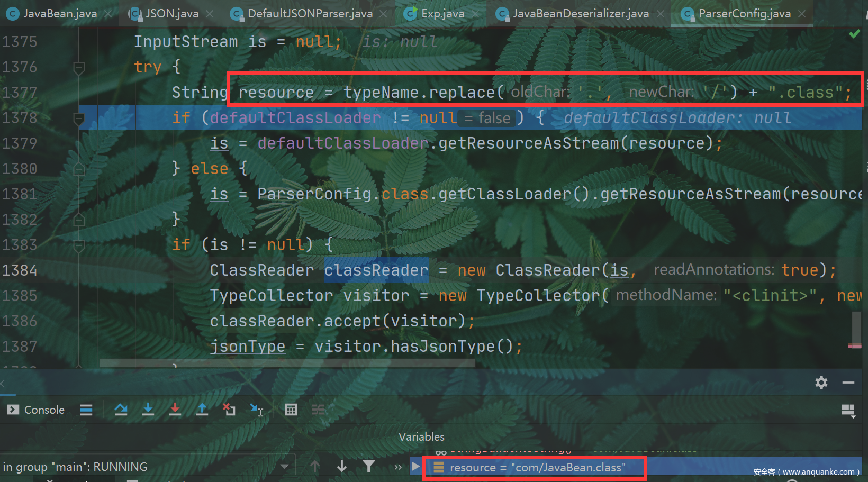Click the editor horizontal scrollbar

(287, 363)
